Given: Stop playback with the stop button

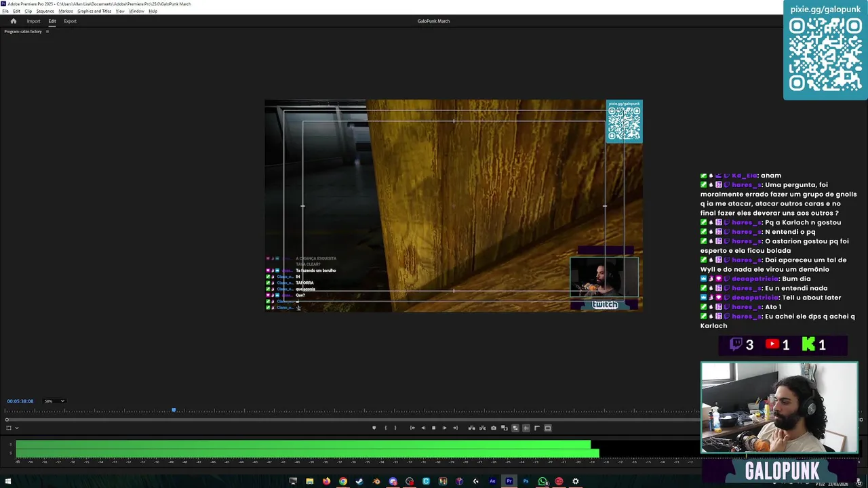Looking at the screenshot, I should pos(434,428).
